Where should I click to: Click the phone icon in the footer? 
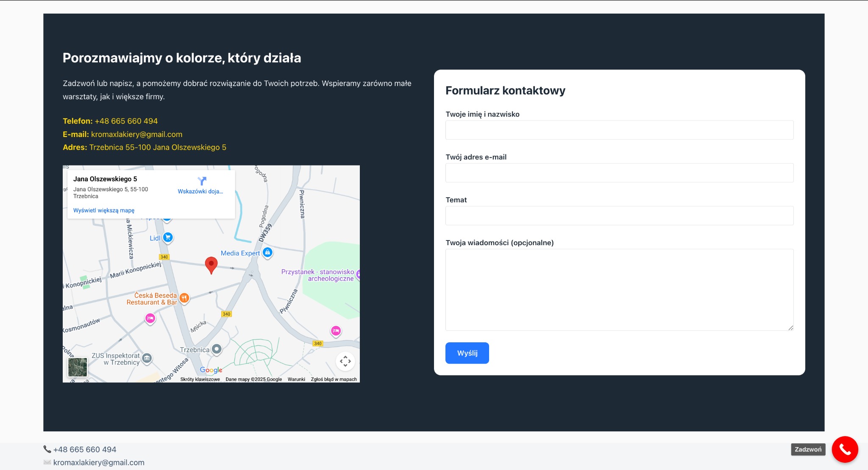[47, 449]
